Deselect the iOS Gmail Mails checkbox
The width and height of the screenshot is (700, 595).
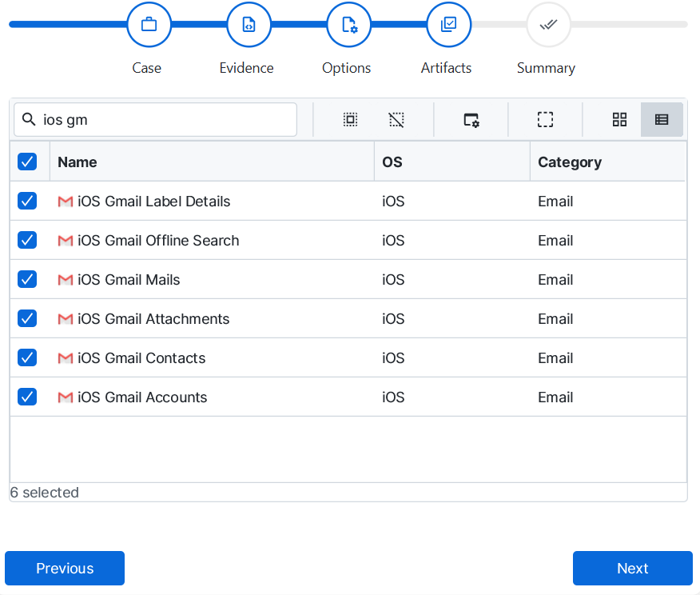coord(27,280)
